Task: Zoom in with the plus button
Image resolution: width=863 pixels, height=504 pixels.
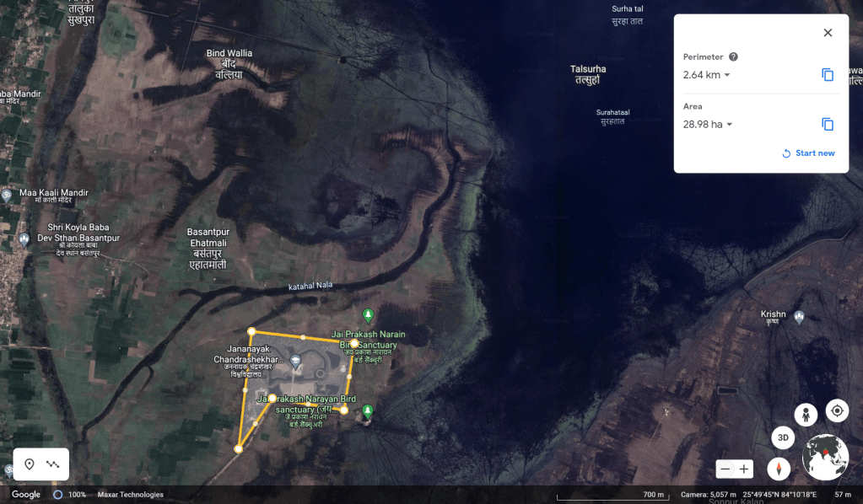Action: [x=744, y=469]
